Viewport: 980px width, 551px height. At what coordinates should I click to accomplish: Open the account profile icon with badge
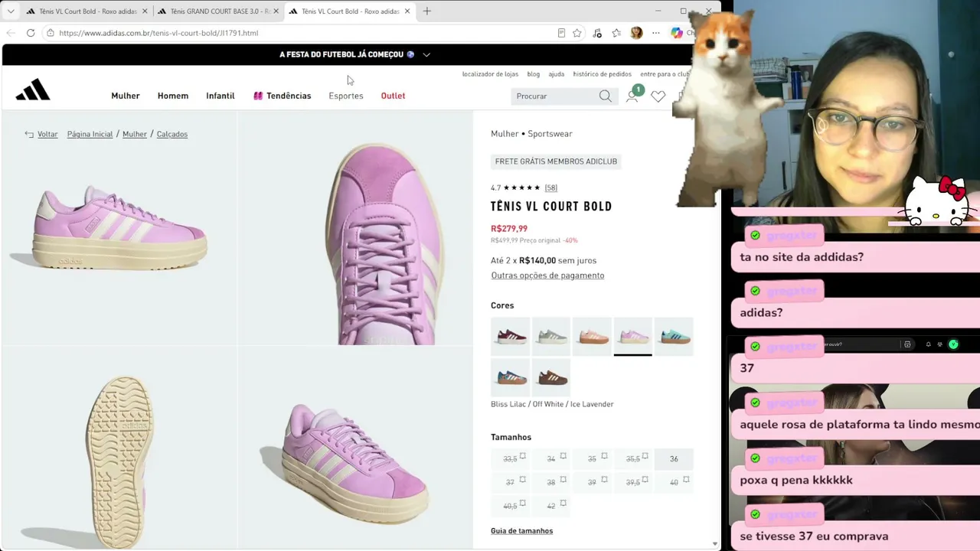(x=632, y=95)
